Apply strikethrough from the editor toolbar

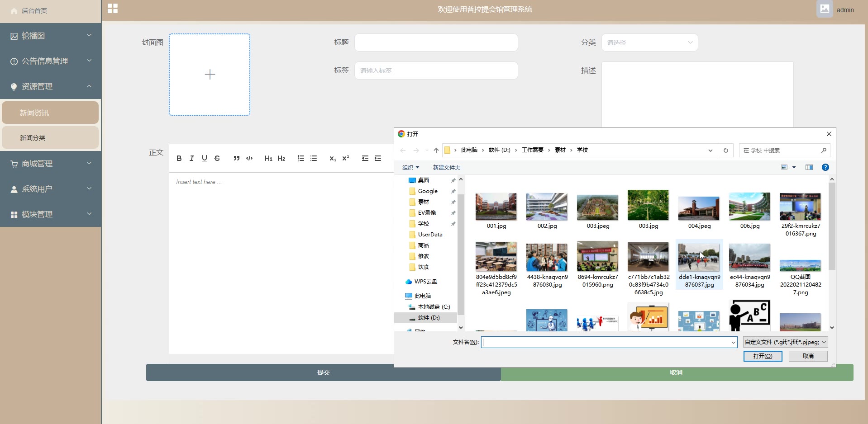click(217, 158)
